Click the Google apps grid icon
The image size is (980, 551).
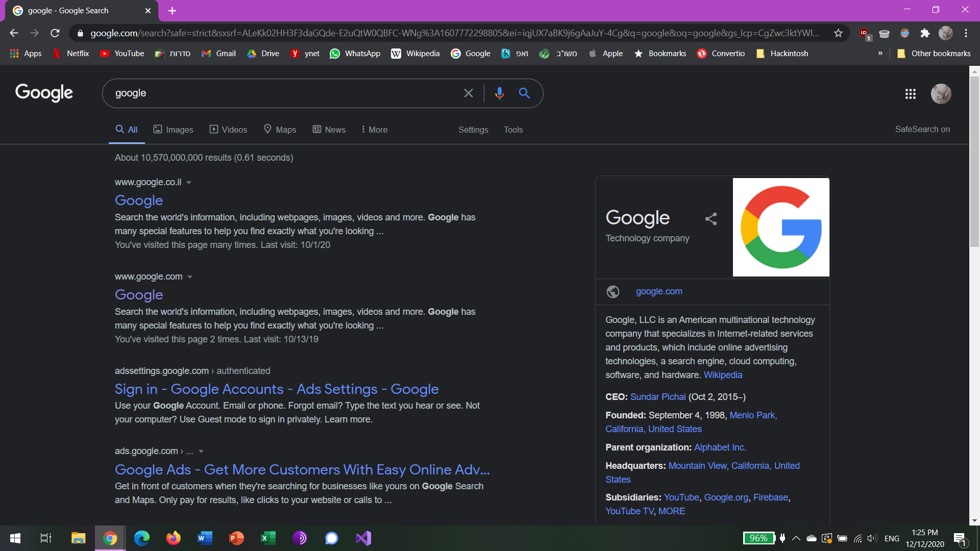coord(911,93)
